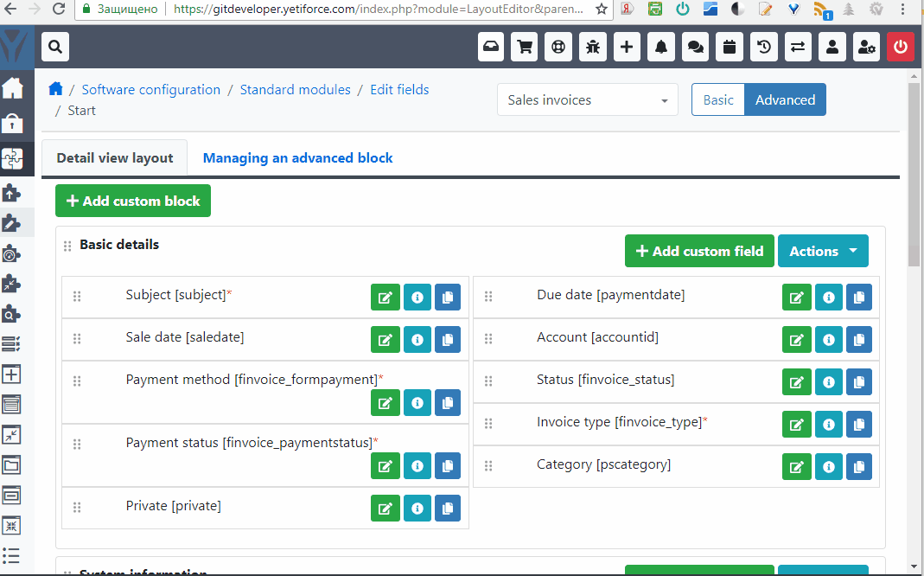The width and height of the screenshot is (924, 576).
Task: Open the lock icon in sidebar
Action: [12, 123]
